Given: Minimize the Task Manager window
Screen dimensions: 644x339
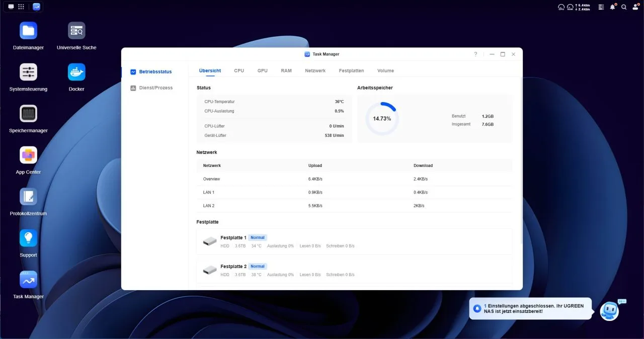Looking at the screenshot, I should (x=492, y=54).
